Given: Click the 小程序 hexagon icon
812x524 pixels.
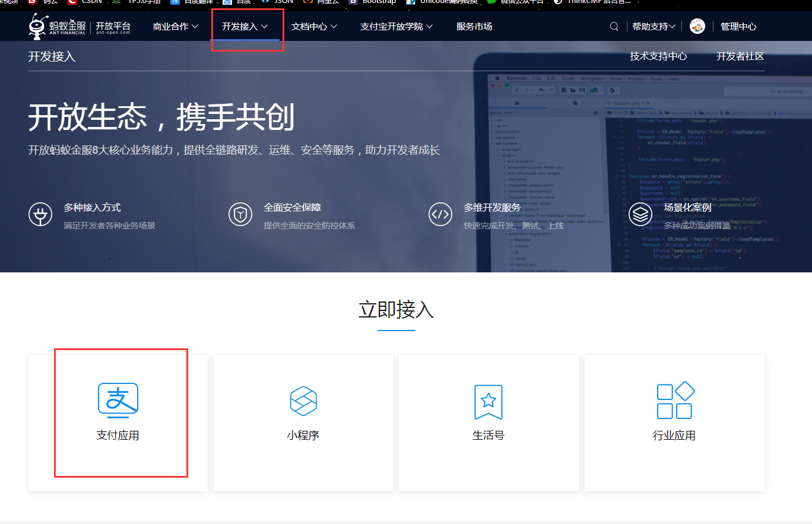Looking at the screenshot, I should coord(303,401).
